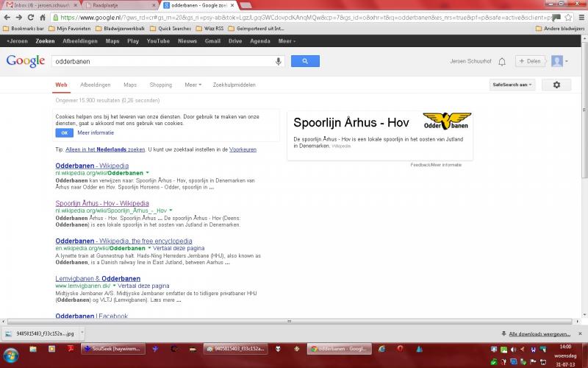The image size is (588, 368).
Task: Expand Meer in the black Google bar
Action: coord(287,41)
